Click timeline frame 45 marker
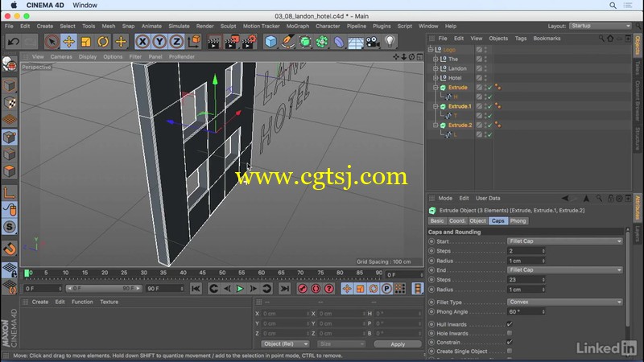 click(203, 273)
